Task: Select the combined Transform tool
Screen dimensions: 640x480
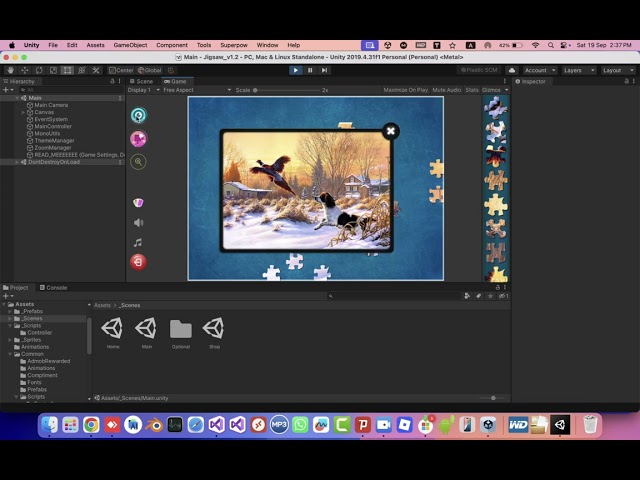Action: (x=82, y=70)
